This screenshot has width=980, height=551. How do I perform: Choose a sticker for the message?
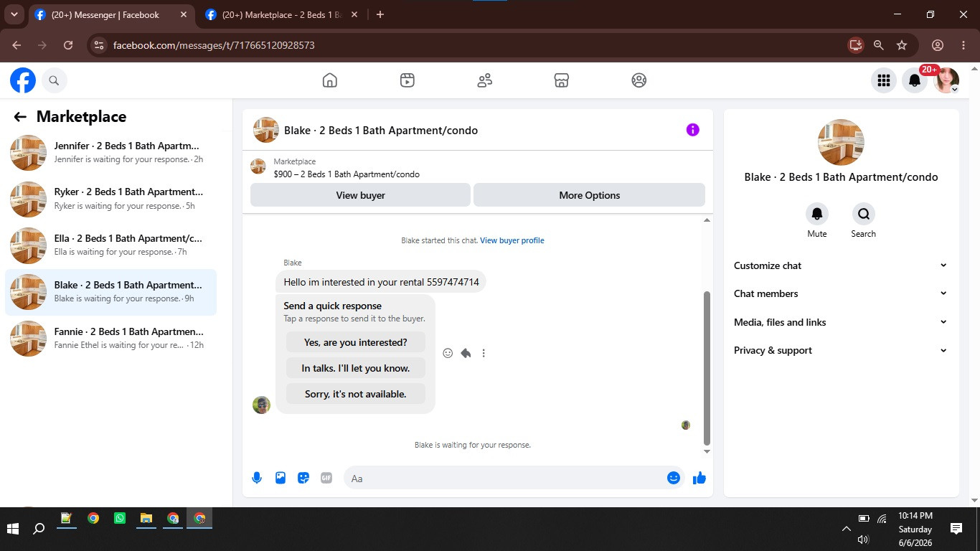[303, 478]
